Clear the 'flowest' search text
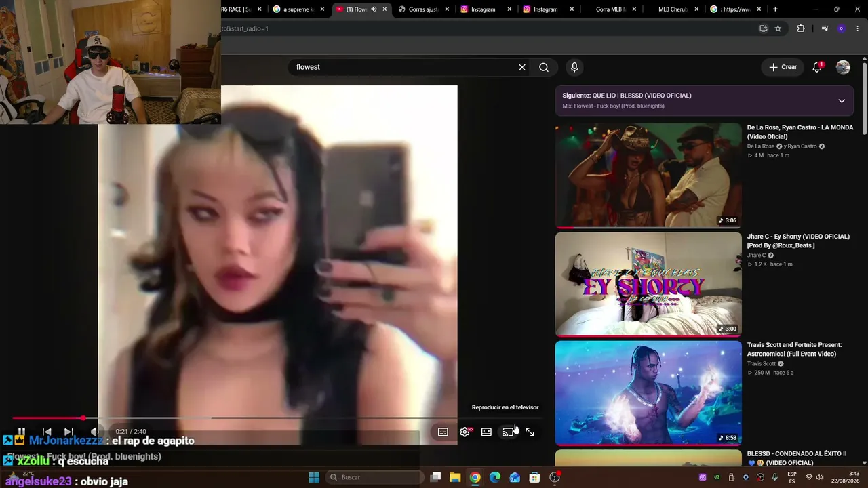 [522, 67]
